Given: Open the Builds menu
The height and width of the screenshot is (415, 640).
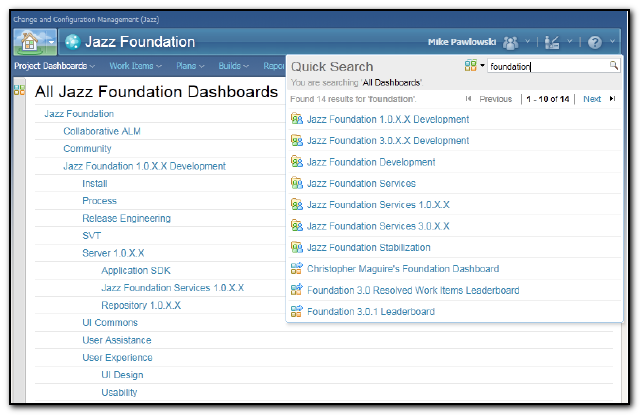Looking at the screenshot, I should [x=233, y=66].
